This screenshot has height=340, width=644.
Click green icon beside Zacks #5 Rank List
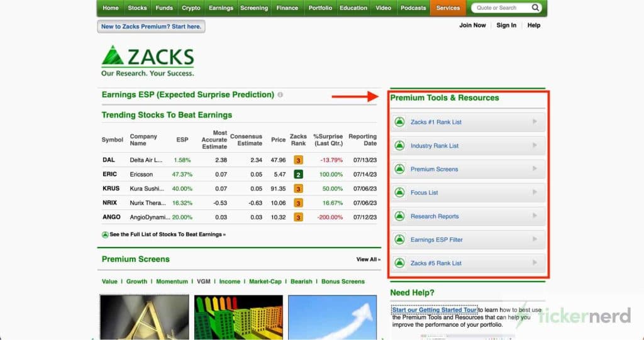coord(399,263)
